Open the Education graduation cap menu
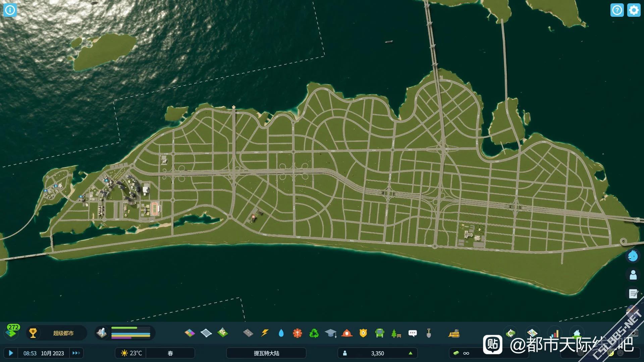The width and height of the screenshot is (644, 362). click(x=330, y=333)
